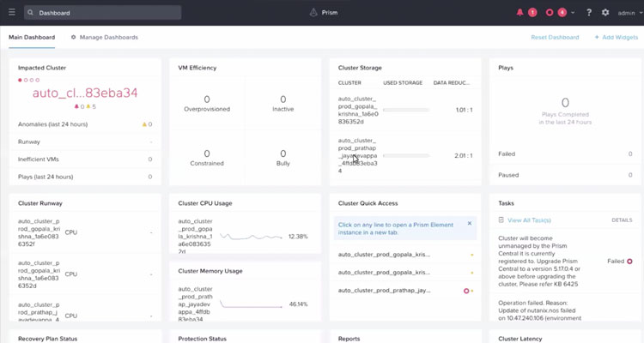Select first Impacted Cluster pagination dot
Image resolution: width=644 pixels, height=343 pixels.
pos(21,80)
